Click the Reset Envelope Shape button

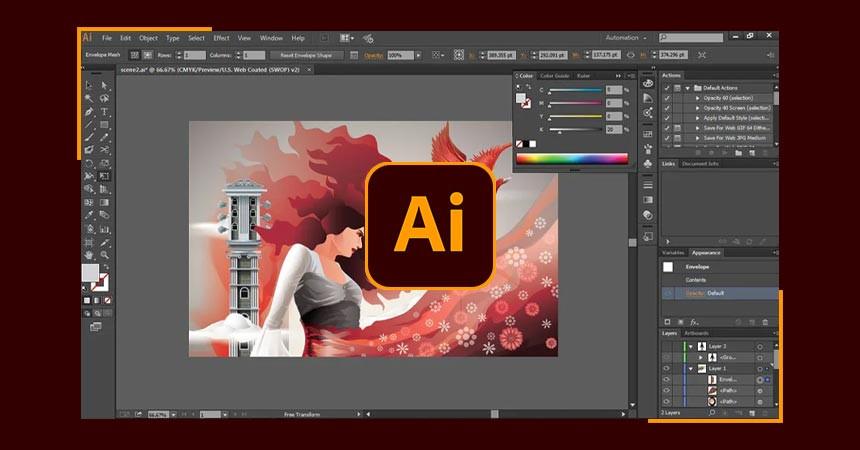(x=305, y=55)
